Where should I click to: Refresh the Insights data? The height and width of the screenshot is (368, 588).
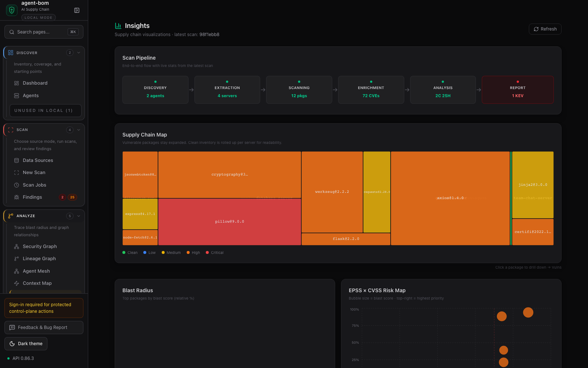tap(545, 29)
